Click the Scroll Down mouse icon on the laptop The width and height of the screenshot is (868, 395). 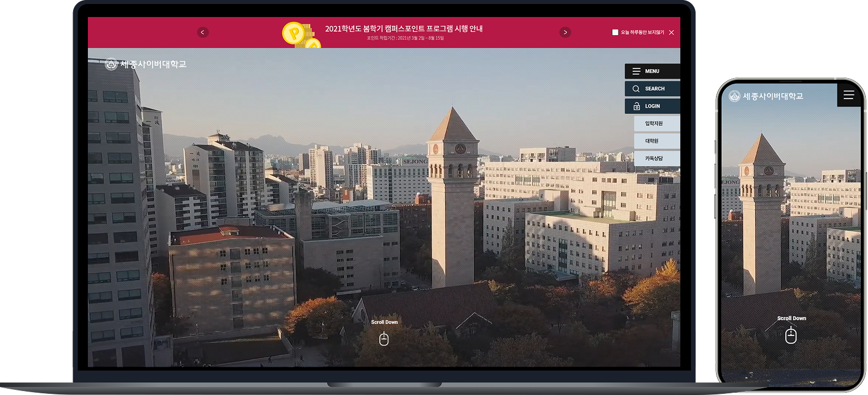coord(384,339)
